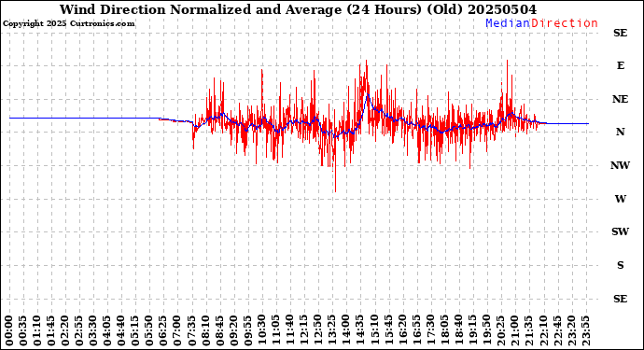Click the 12:50 time axis label
Image resolution: width=644 pixels, height=350 pixels.
[x=318, y=330]
